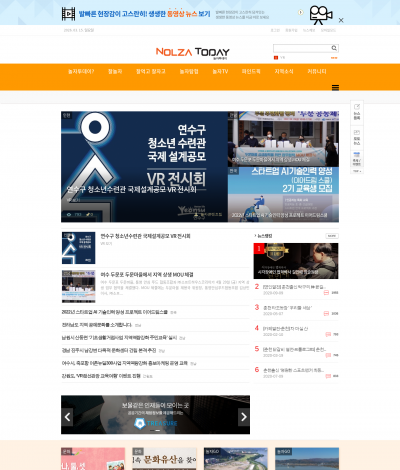Open the TREASURE carousel banner
Viewport: 400px width, 470px height.
click(x=155, y=415)
